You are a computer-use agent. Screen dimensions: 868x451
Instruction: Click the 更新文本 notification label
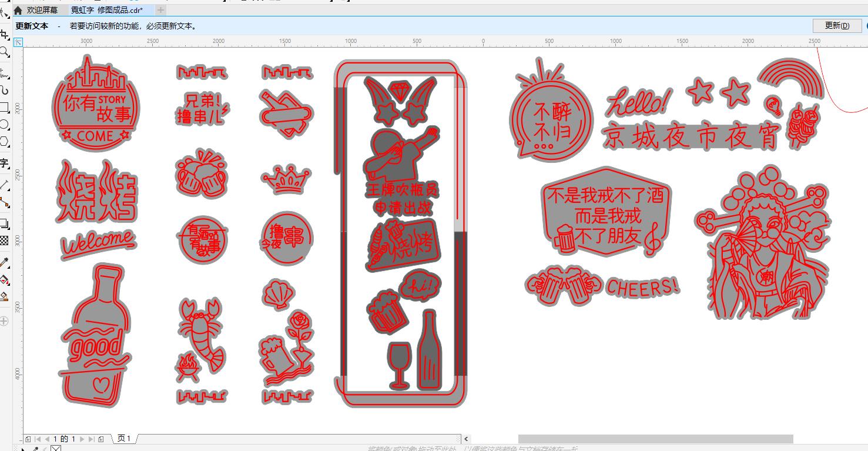(x=32, y=26)
